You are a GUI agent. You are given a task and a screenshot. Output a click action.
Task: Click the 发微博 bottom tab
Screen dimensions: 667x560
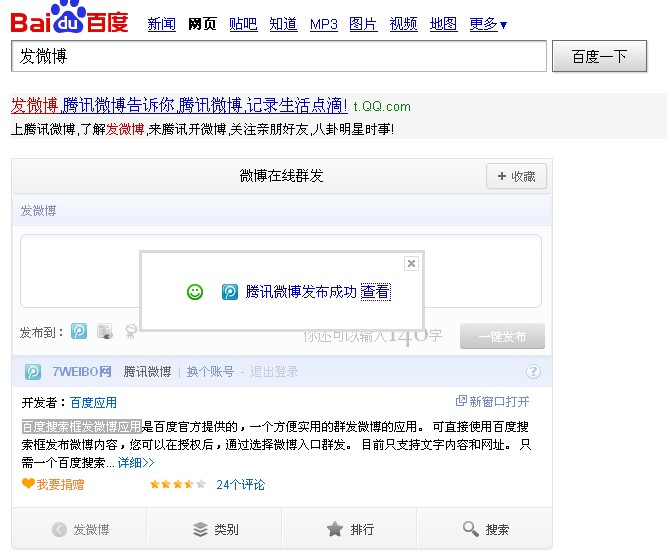[79, 529]
